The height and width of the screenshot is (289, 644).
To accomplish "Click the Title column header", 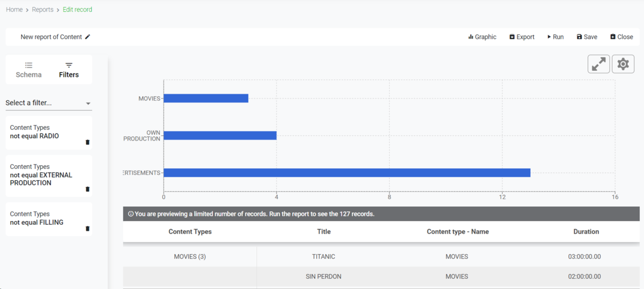I will click(x=324, y=231).
